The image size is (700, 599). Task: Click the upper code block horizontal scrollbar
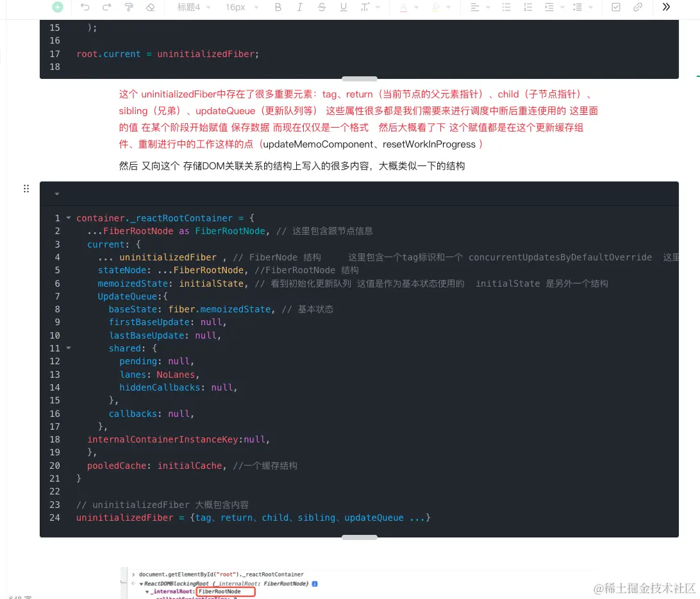(x=360, y=79)
